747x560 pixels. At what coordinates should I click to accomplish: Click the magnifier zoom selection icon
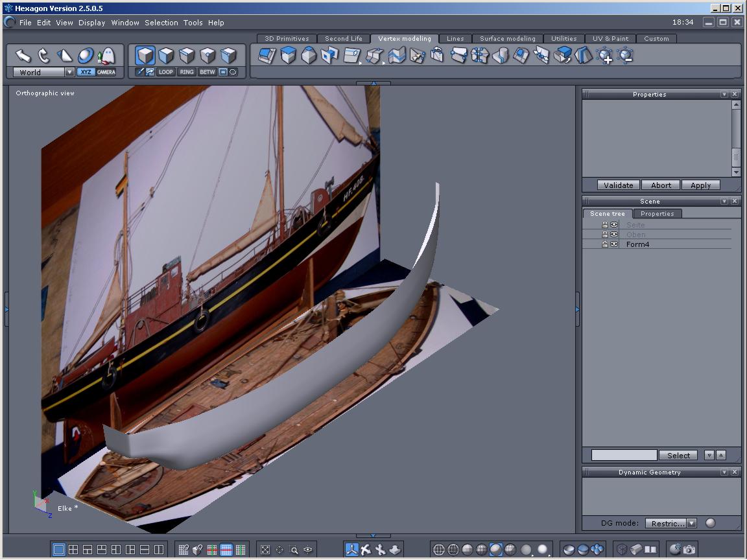pyautogui.click(x=294, y=550)
